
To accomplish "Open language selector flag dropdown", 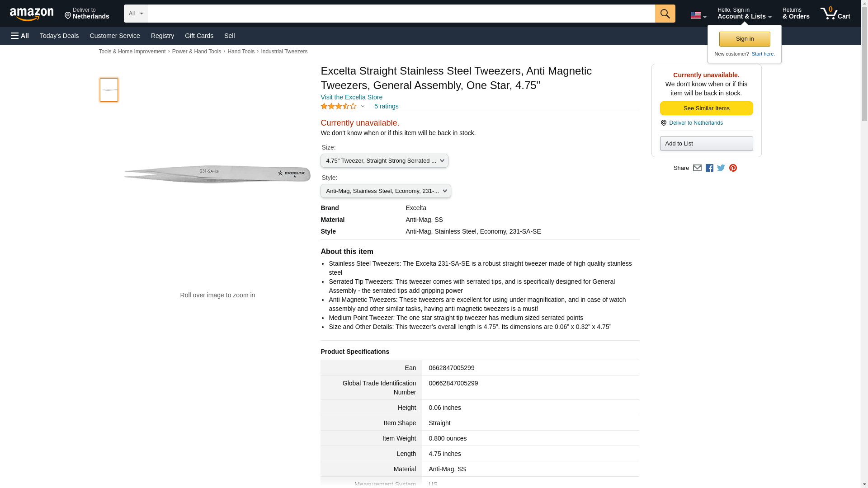I will (x=698, y=15).
